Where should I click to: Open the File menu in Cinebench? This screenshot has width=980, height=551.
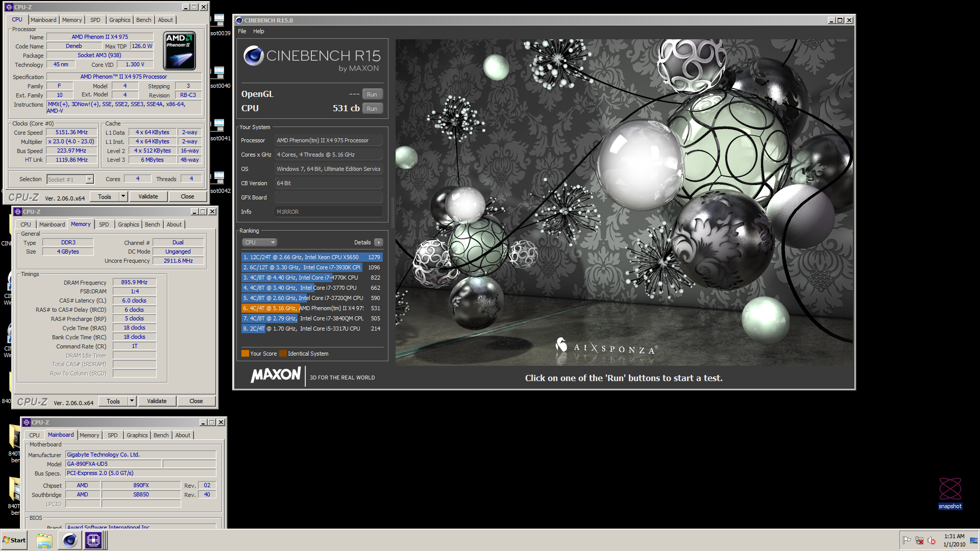point(242,31)
